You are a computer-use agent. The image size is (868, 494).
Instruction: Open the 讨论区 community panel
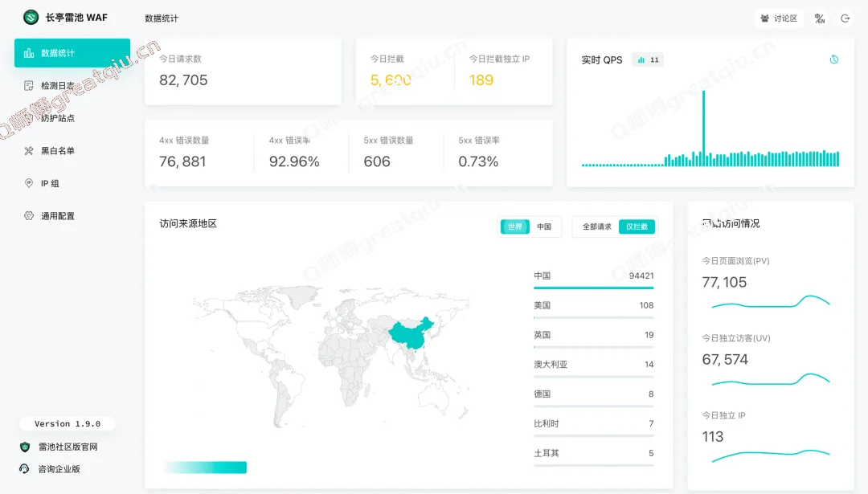pyautogui.click(x=779, y=18)
